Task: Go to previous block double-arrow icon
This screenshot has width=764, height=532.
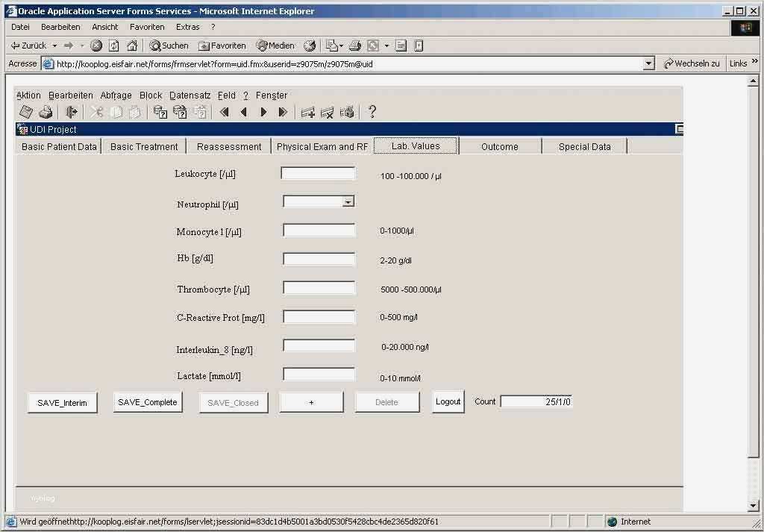Action: click(224, 112)
